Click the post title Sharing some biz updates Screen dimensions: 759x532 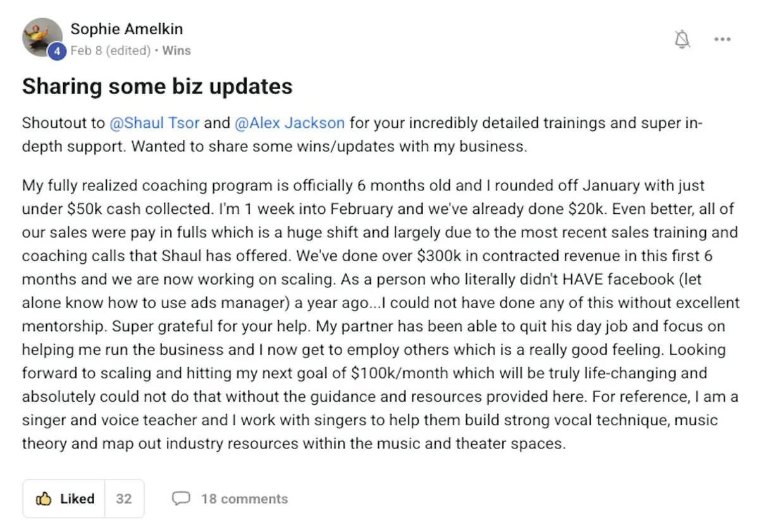pyautogui.click(x=157, y=87)
